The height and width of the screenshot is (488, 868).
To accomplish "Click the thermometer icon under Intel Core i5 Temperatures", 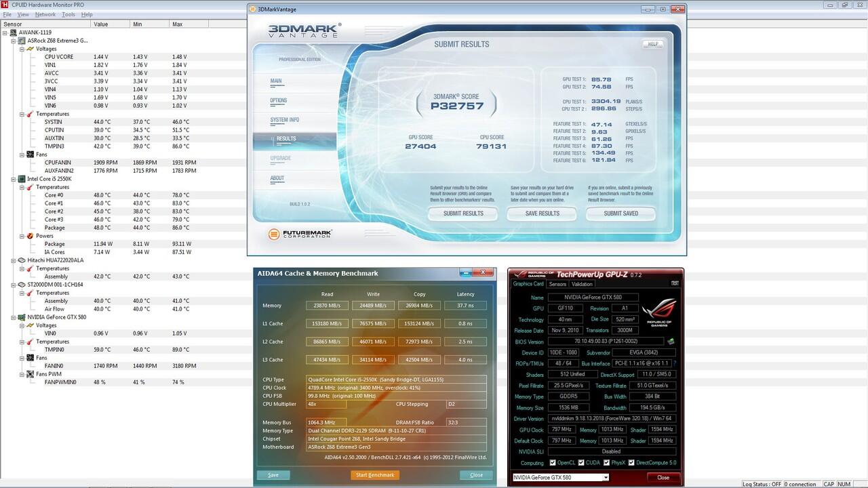I will point(30,187).
